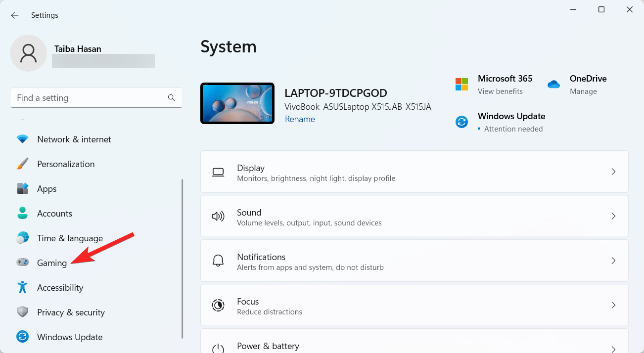Click the Gaming controller icon

(22, 263)
